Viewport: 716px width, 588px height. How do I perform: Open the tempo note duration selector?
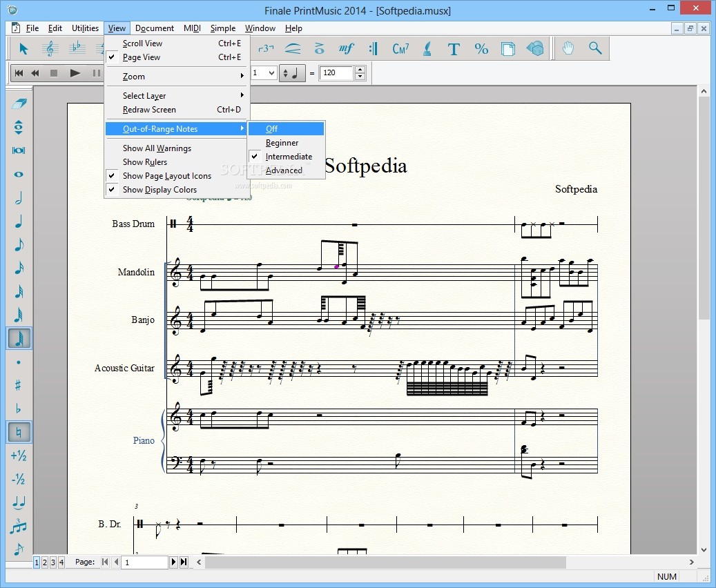click(291, 73)
